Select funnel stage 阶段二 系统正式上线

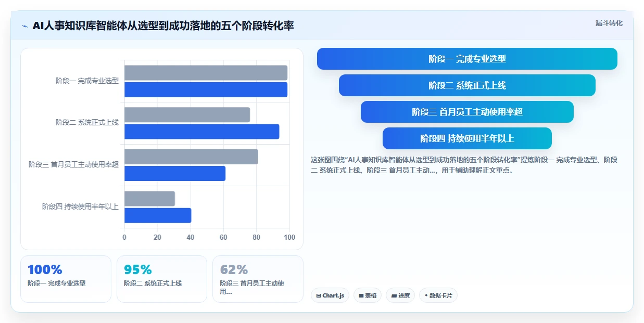467,85
